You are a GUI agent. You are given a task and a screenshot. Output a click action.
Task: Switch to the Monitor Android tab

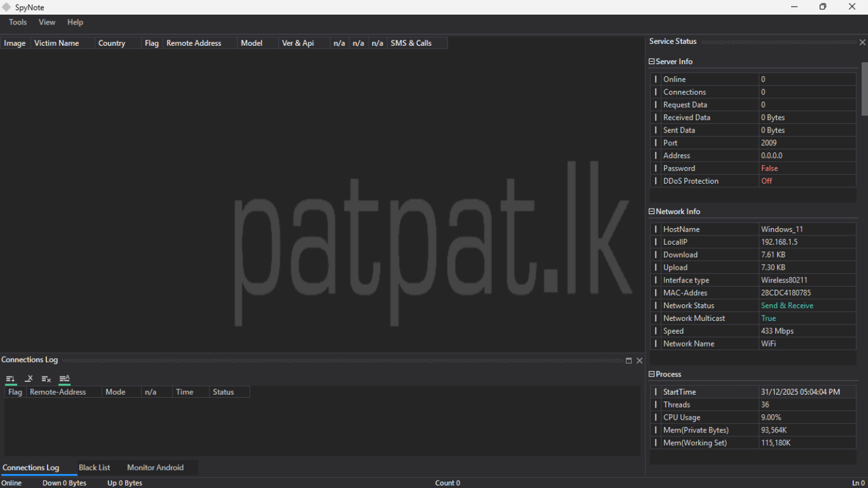[x=155, y=468]
